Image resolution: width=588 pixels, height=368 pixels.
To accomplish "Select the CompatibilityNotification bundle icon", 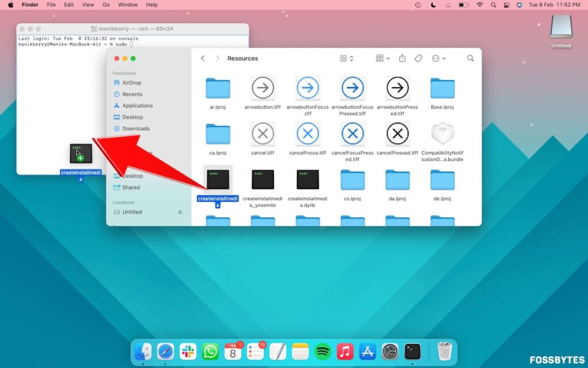I will pos(442,133).
